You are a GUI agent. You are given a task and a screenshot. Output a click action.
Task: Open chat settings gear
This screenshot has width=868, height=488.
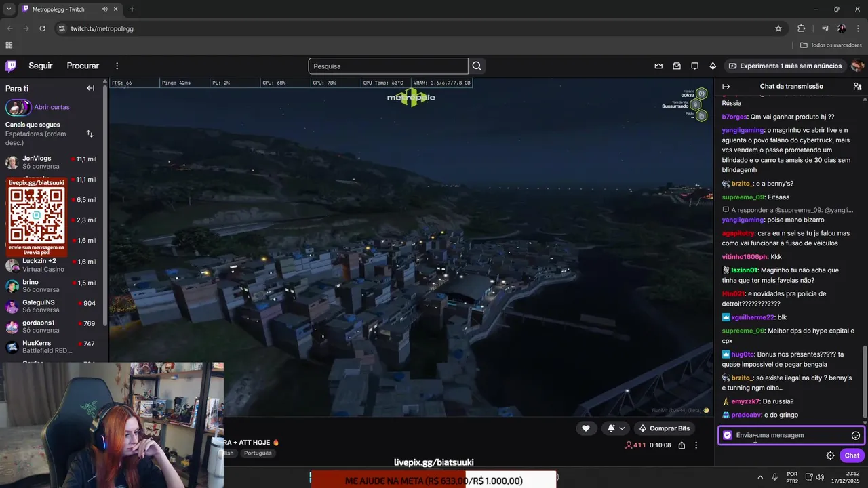pos(830,455)
